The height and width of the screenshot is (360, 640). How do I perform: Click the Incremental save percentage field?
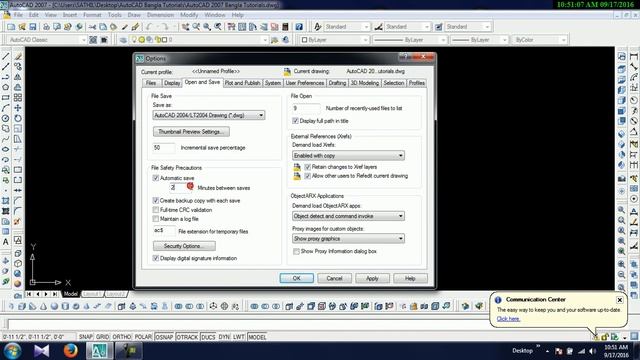coord(164,148)
